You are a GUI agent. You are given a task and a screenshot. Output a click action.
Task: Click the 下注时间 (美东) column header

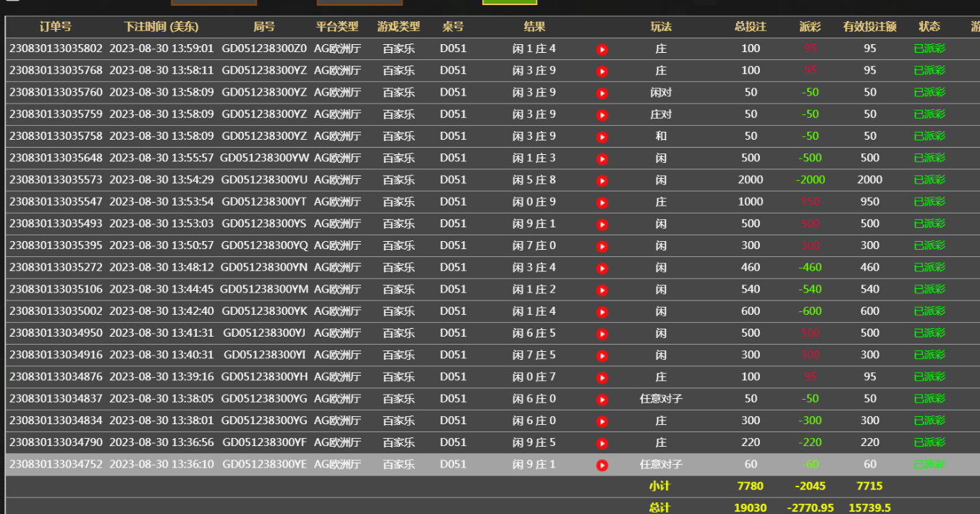tap(161, 27)
